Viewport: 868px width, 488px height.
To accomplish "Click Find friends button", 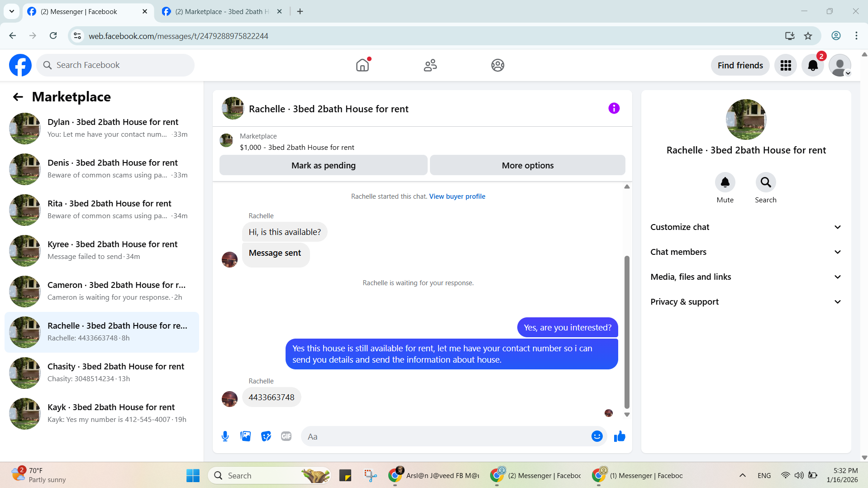I will pyautogui.click(x=740, y=65).
